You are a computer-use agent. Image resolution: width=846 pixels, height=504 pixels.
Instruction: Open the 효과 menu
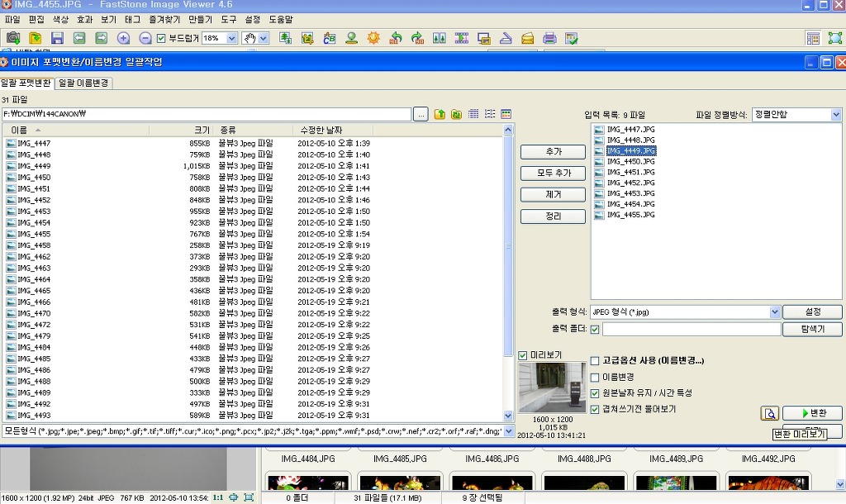tap(85, 19)
